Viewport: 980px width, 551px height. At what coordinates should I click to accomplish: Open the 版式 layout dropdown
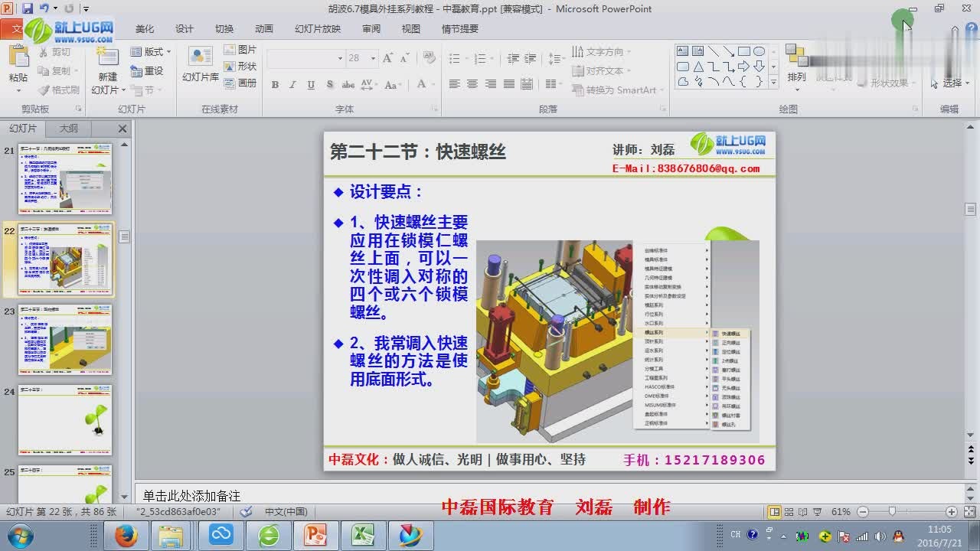click(150, 52)
